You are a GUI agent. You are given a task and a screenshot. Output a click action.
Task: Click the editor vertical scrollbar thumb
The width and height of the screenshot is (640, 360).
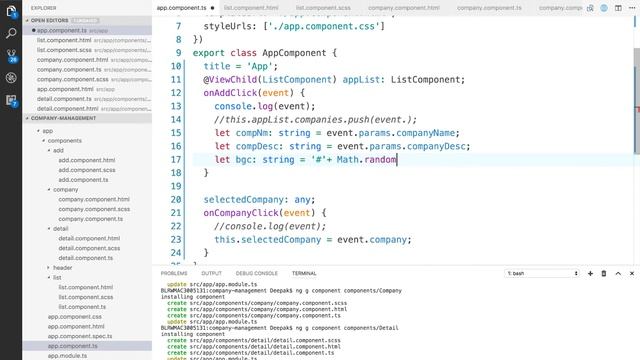point(636,101)
